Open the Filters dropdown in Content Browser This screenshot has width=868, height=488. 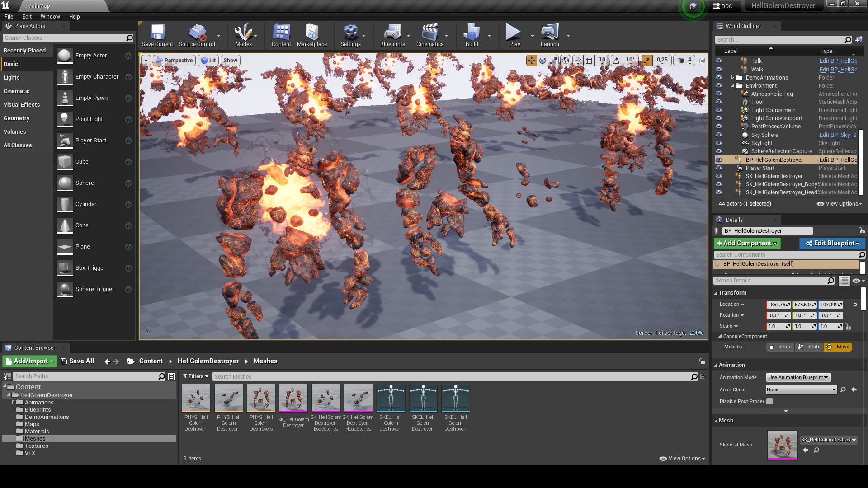[195, 376]
